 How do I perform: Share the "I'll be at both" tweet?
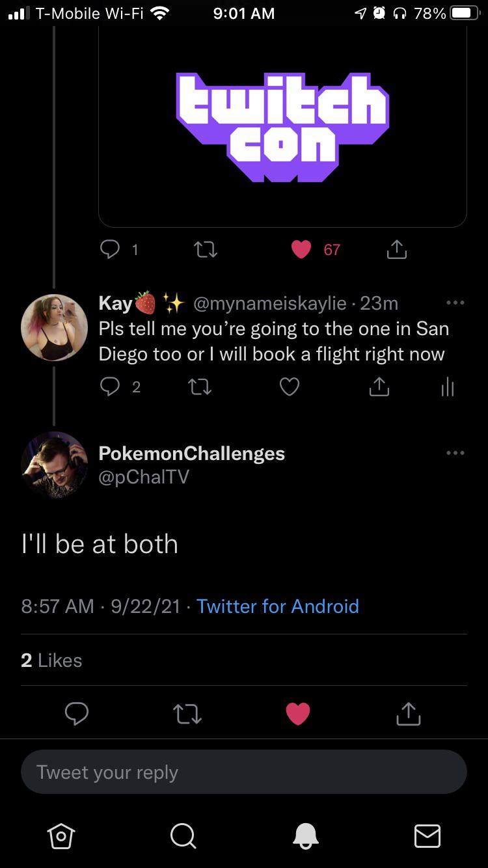(409, 714)
